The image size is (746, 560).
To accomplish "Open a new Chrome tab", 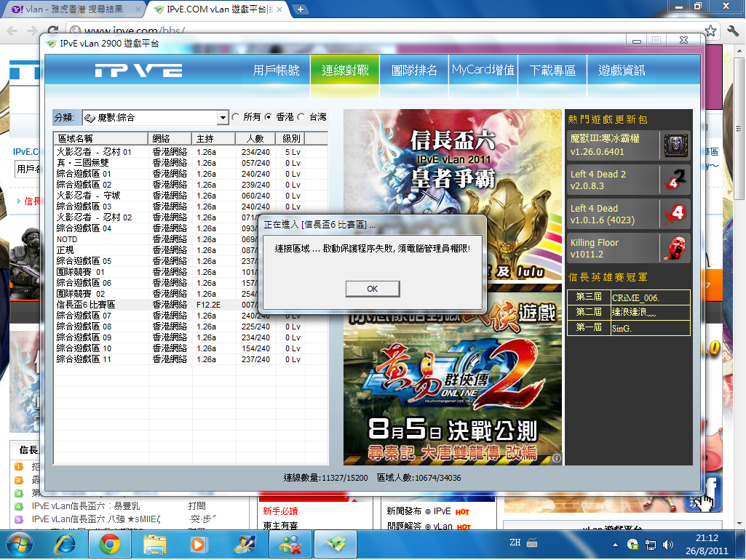I will [x=300, y=9].
